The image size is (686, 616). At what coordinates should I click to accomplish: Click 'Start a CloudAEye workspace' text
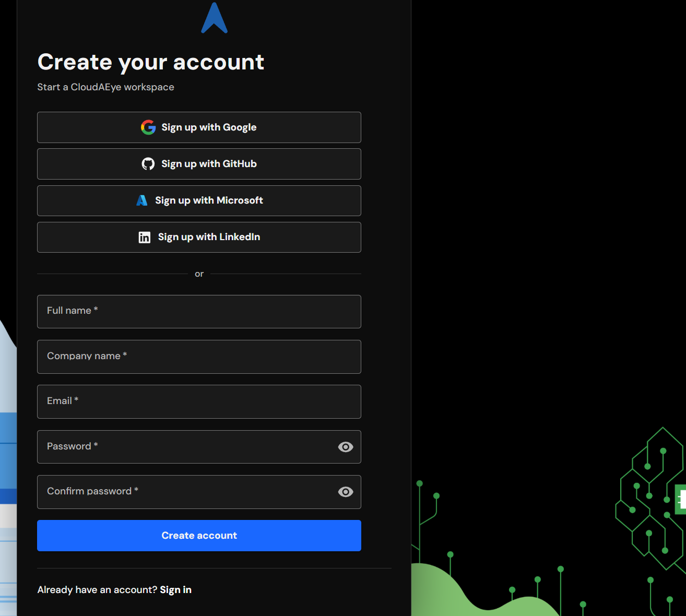click(x=105, y=87)
